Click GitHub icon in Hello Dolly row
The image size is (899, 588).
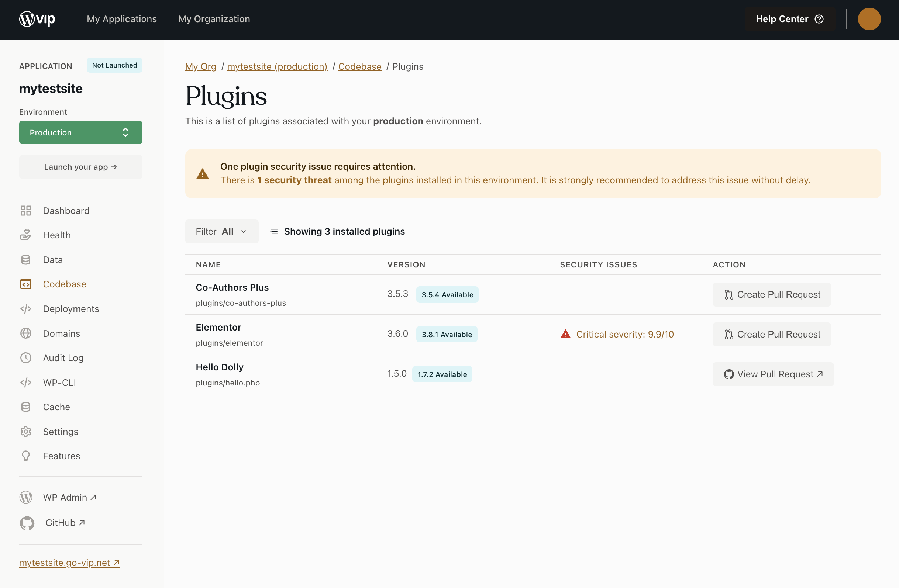[x=728, y=374]
